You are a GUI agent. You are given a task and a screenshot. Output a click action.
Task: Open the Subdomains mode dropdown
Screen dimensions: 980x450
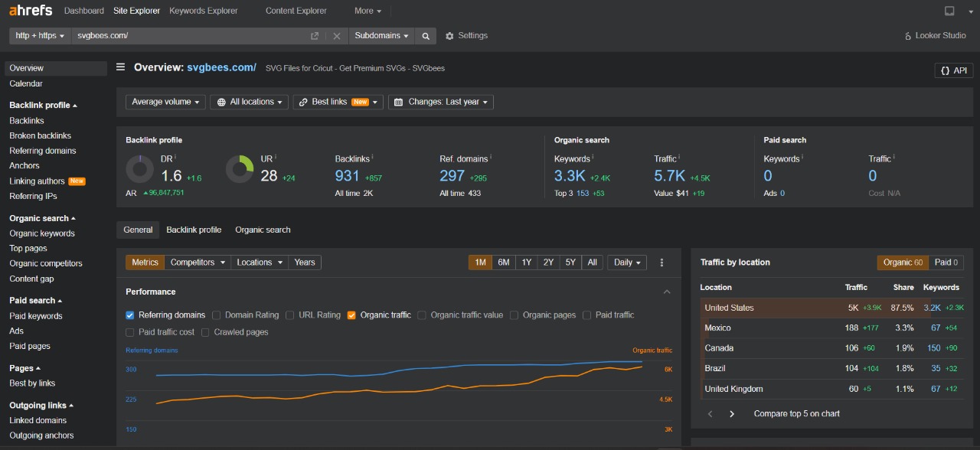point(383,36)
